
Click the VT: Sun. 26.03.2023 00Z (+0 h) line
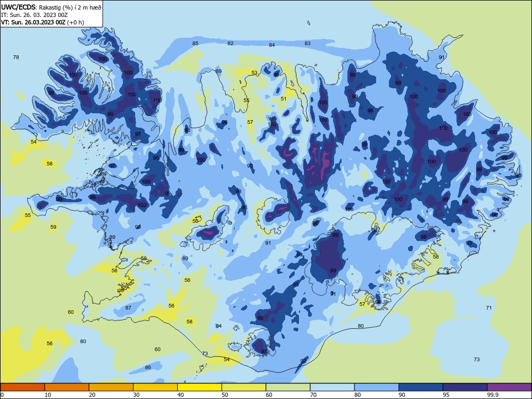click(x=43, y=22)
